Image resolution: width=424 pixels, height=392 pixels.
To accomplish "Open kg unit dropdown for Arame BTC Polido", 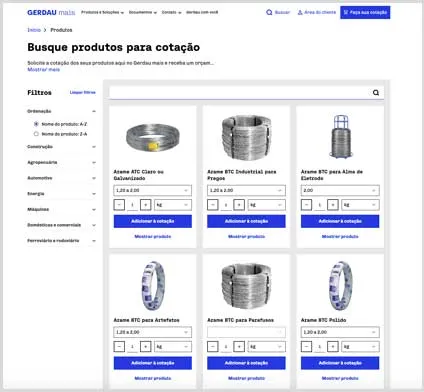I will (x=360, y=347).
